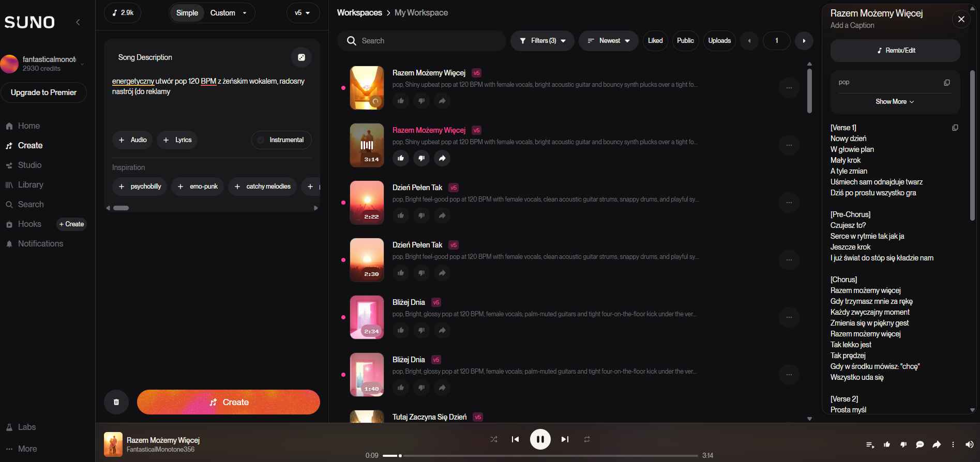Image resolution: width=980 pixels, height=462 pixels.
Task: Like the Bliżej Dnia 2:34 track
Action: pyautogui.click(x=401, y=330)
